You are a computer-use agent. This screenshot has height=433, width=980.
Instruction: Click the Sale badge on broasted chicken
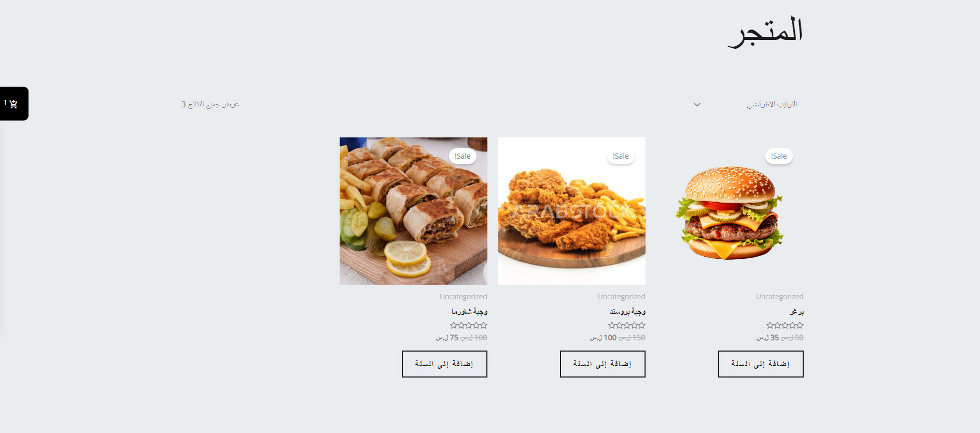pyautogui.click(x=620, y=156)
